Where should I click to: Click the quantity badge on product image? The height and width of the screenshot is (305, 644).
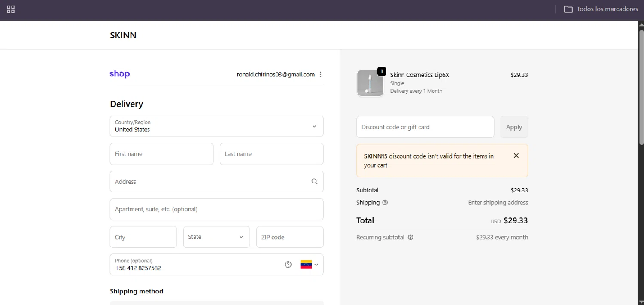[382, 71]
